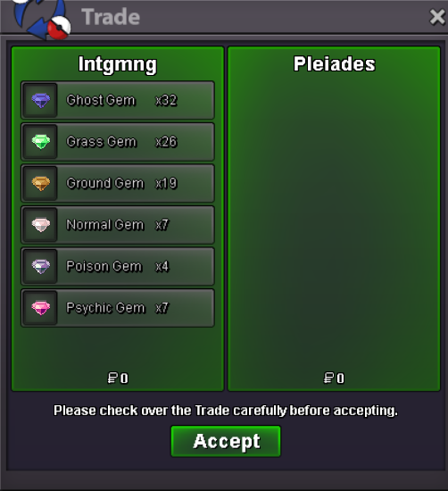
Task: Choose the Psychic Gem x7 item
Action: tap(118, 308)
